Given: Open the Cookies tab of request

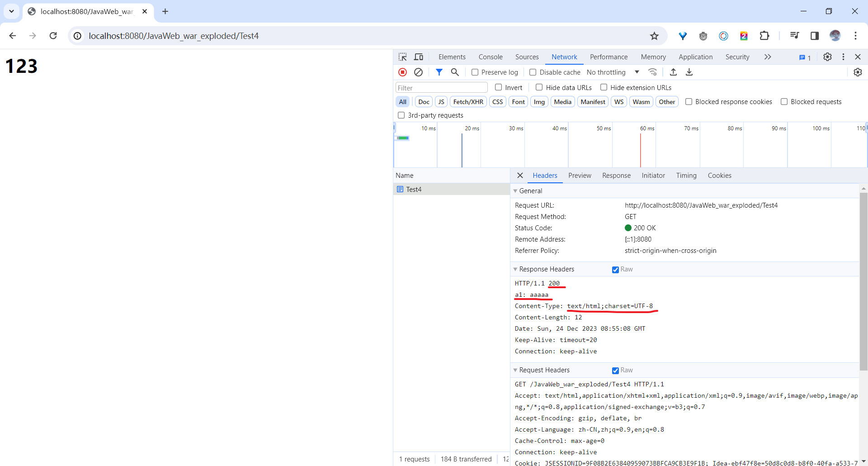Looking at the screenshot, I should pos(719,176).
